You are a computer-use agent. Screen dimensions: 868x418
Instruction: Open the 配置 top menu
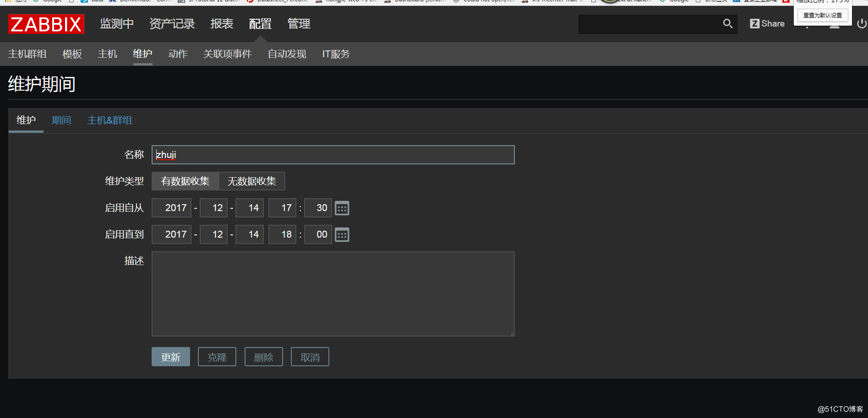pos(260,24)
